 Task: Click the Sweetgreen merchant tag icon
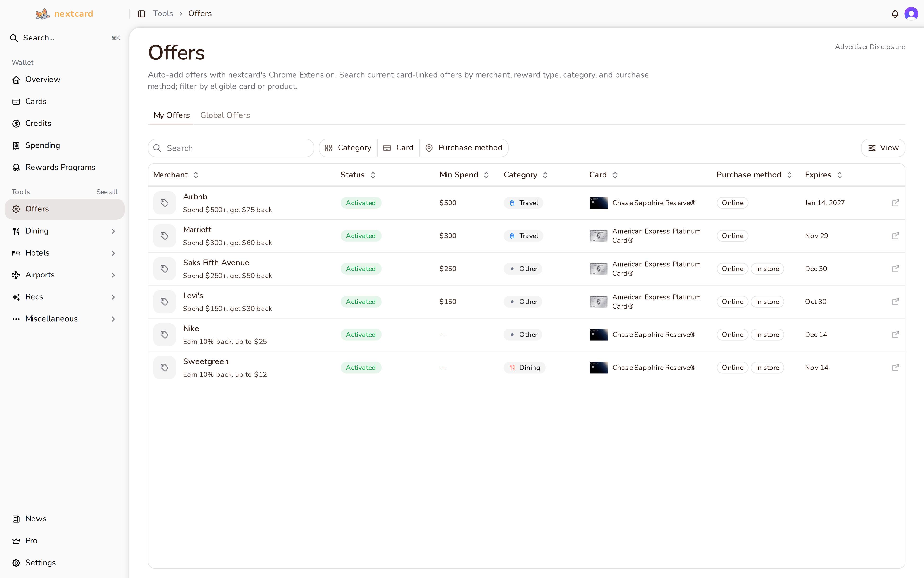[165, 367]
